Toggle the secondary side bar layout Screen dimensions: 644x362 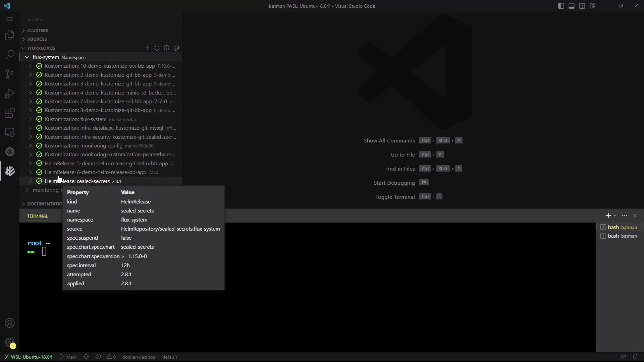[582, 6]
